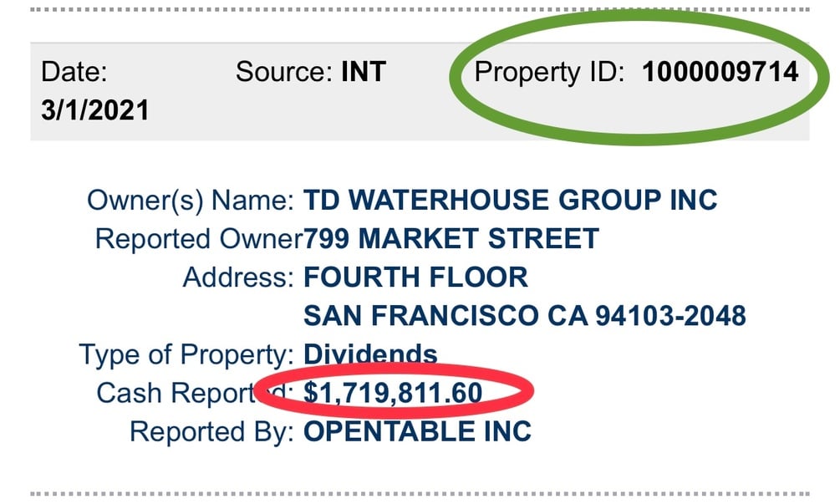Select the Source value INT
The image size is (840, 504).
(364, 72)
